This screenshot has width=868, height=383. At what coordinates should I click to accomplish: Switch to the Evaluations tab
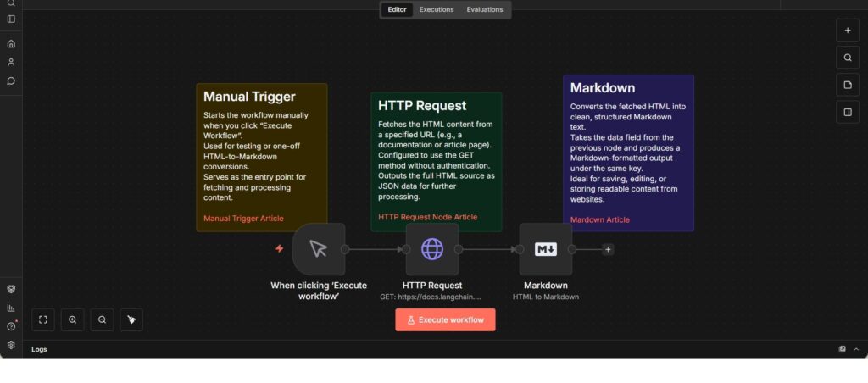tap(484, 10)
